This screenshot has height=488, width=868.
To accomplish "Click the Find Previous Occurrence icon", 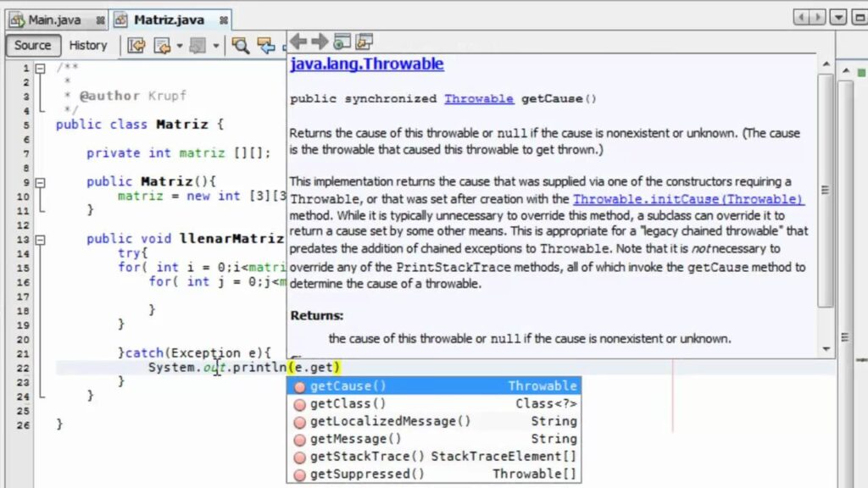I will [x=266, y=46].
